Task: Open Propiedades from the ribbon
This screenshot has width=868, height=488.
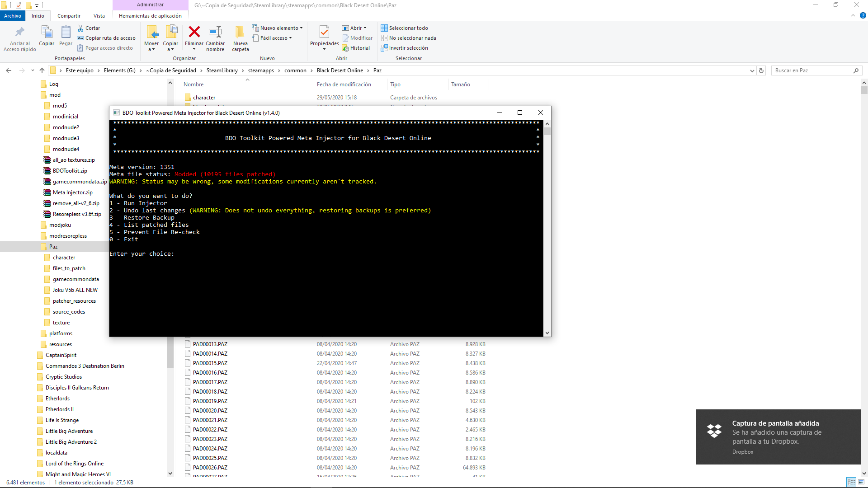Action: pos(324,32)
